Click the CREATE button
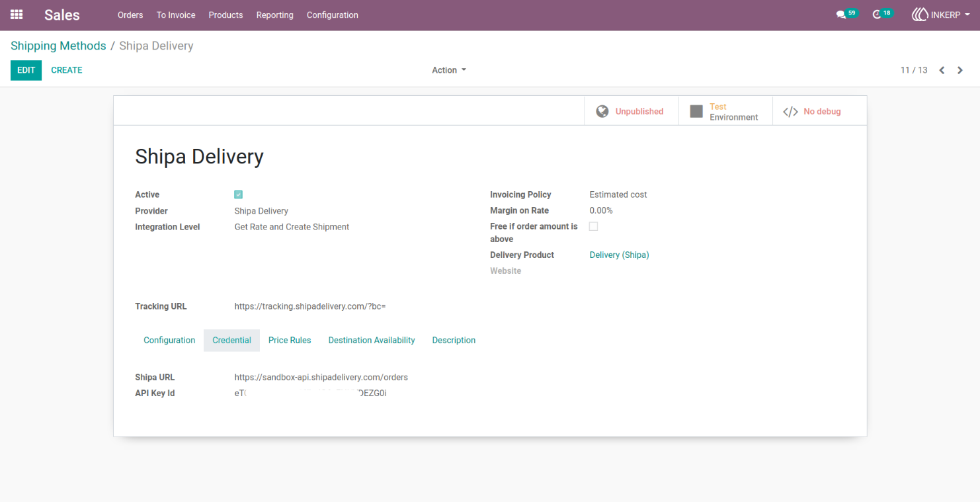The height and width of the screenshot is (502, 980). [67, 70]
